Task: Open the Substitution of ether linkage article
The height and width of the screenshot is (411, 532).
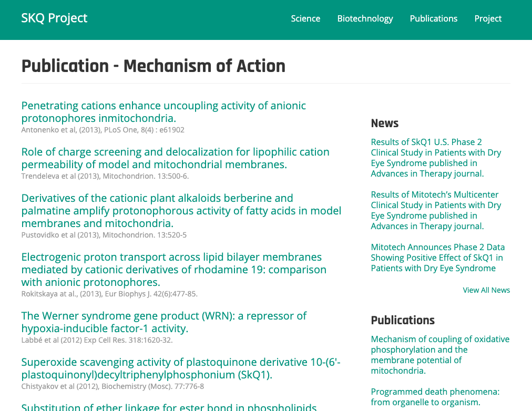Action: point(169,407)
